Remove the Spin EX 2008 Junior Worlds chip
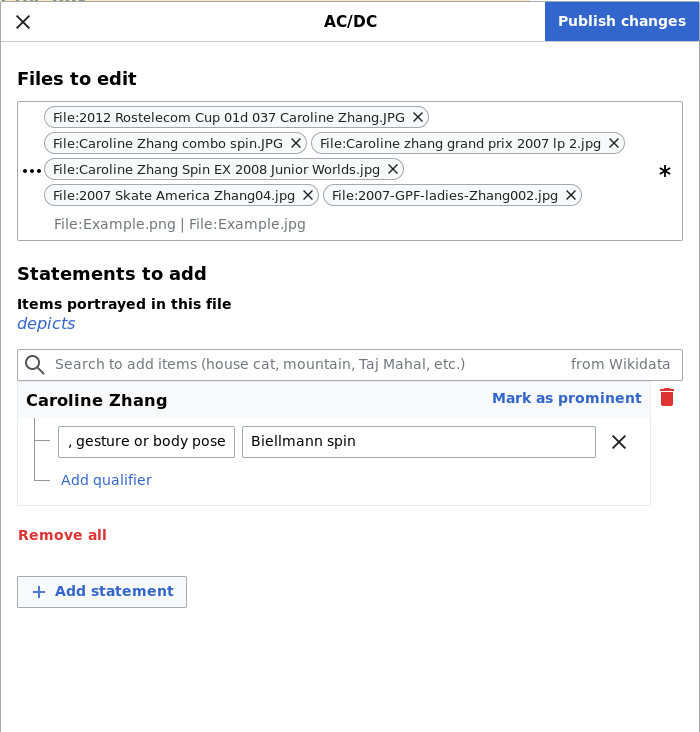The width and height of the screenshot is (700, 732). (x=393, y=169)
